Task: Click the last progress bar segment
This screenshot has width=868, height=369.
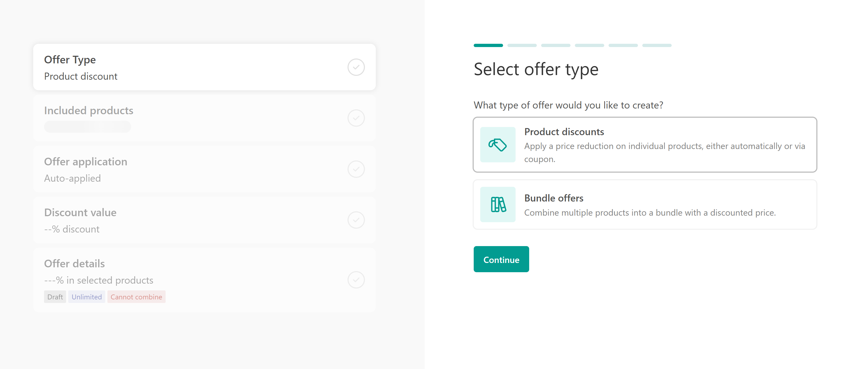Action: [x=656, y=45]
